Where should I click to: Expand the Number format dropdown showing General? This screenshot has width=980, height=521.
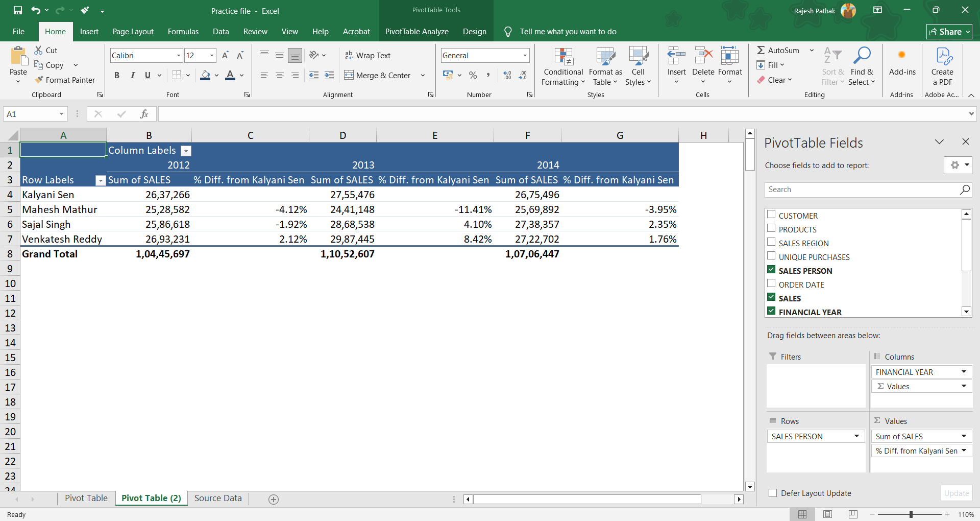(x=525, y=55)
